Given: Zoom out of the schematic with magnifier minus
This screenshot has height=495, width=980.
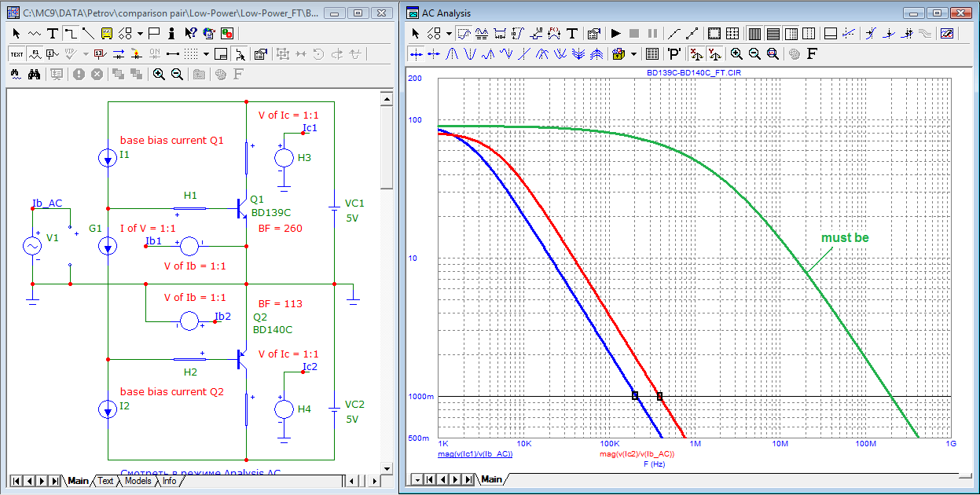Looking at the screenshot, I should [177, 74].
